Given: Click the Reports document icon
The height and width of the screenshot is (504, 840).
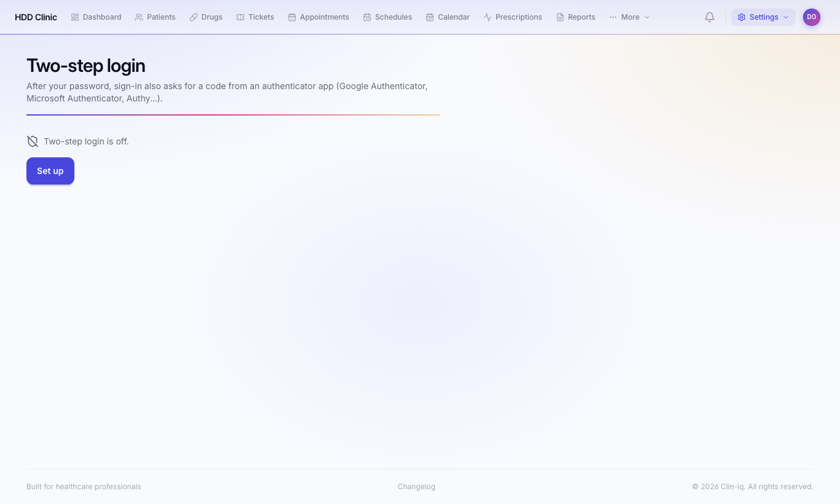Looking at the screenshot, I should tap(560, 17).
